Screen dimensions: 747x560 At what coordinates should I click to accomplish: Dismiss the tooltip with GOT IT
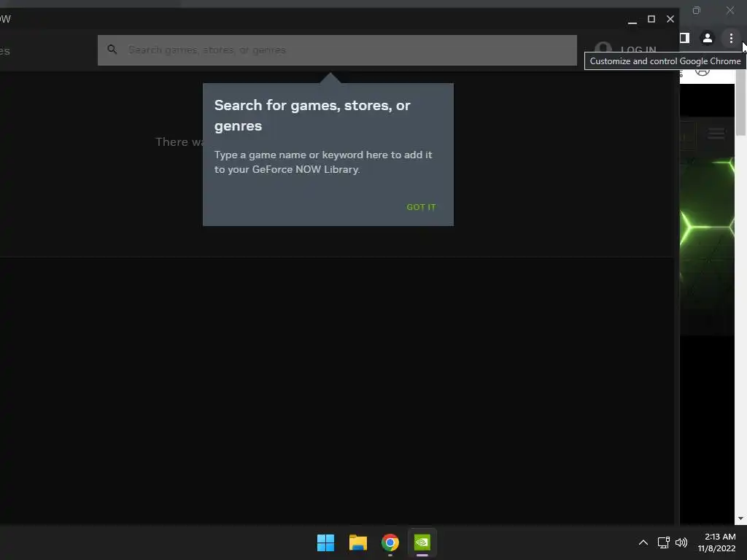[421, 207]
